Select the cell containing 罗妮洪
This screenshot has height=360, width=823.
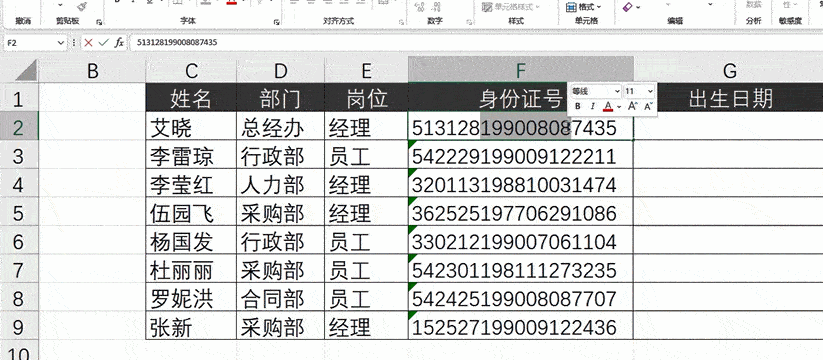(191, 297)
